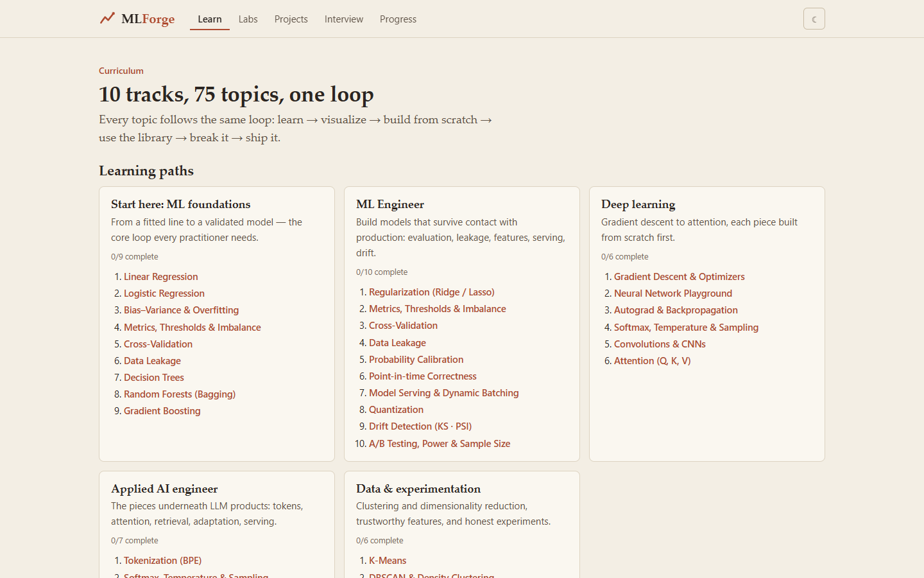Open Bias–Variance & Overfitting topic
This screenshot has width=924, height=578.
pos(181,310)
